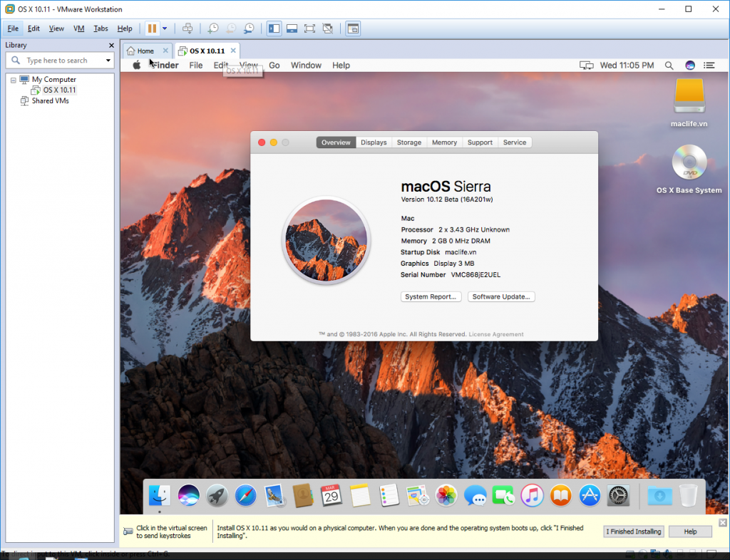Screen dimensions: 730x560
Task: Toggle full screen mode for the VM
Action: click(309, 28)
